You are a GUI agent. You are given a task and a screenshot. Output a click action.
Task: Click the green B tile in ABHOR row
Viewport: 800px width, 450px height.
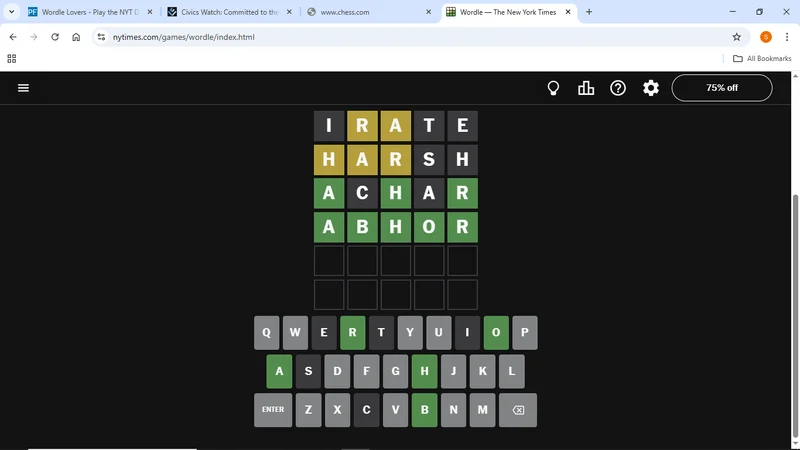tap(362, 227)
